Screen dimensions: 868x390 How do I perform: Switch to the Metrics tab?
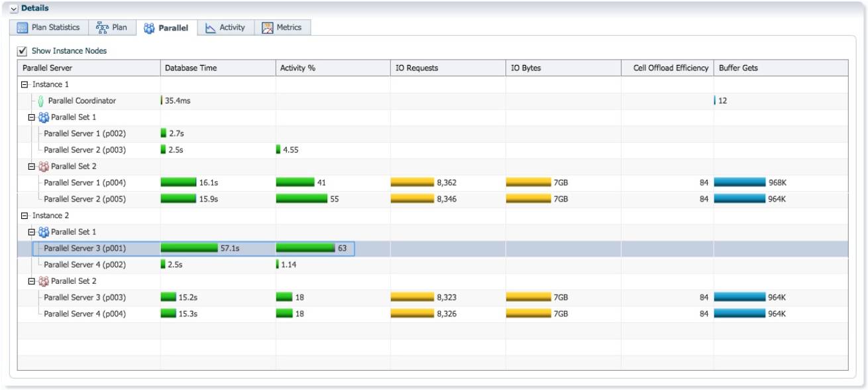pyautogui.click(x=282, y=28)
